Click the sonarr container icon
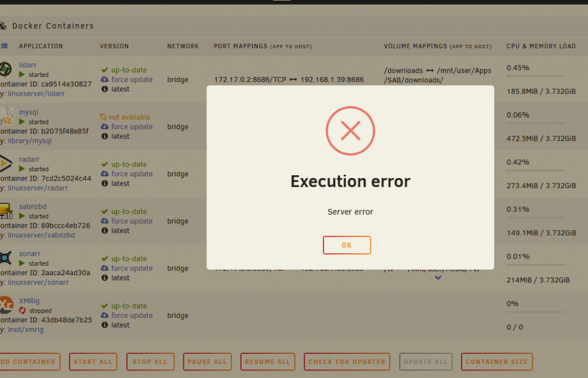Viewport: 588px width, 378px height. click(6, 258)
